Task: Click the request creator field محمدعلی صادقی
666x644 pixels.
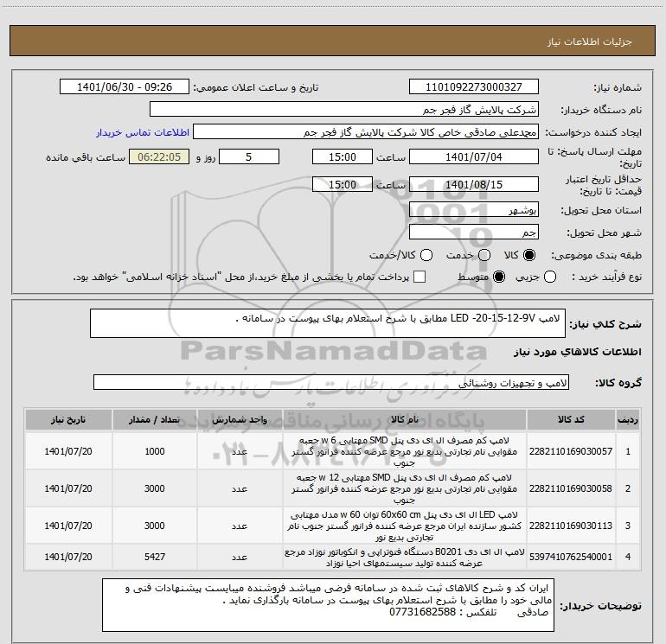Action: click(366, 132)
